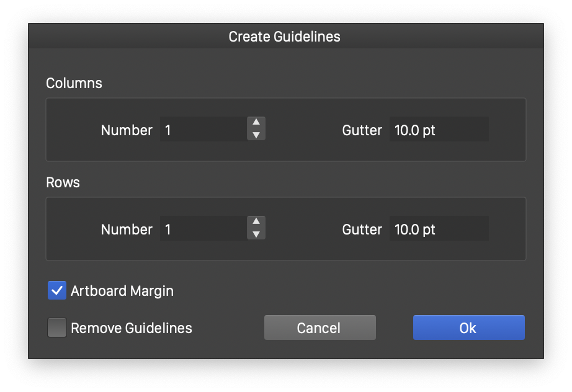Uncheck the Artboard Margin checkbox

click(57, 290)
